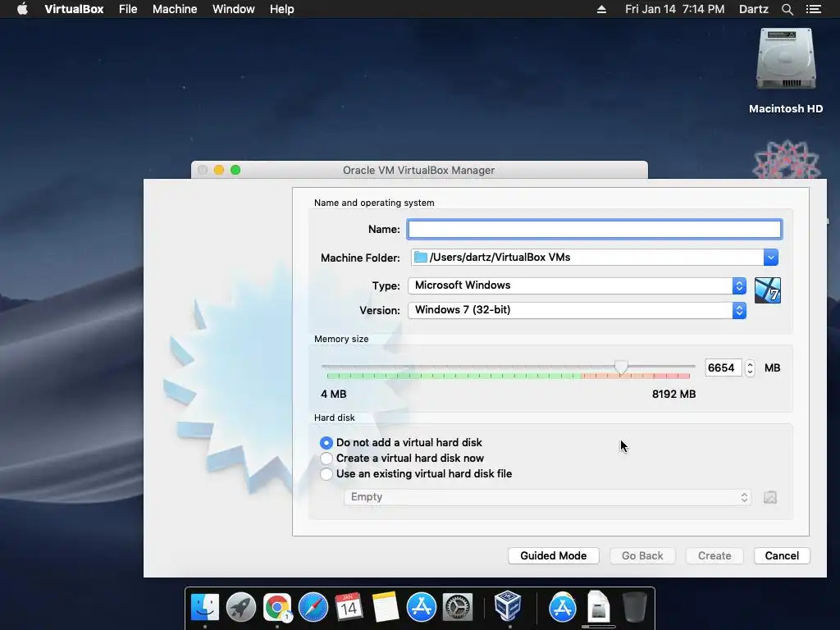Click the memory size slider handle
Screen dimensions: 840x630
coord(621,367)
